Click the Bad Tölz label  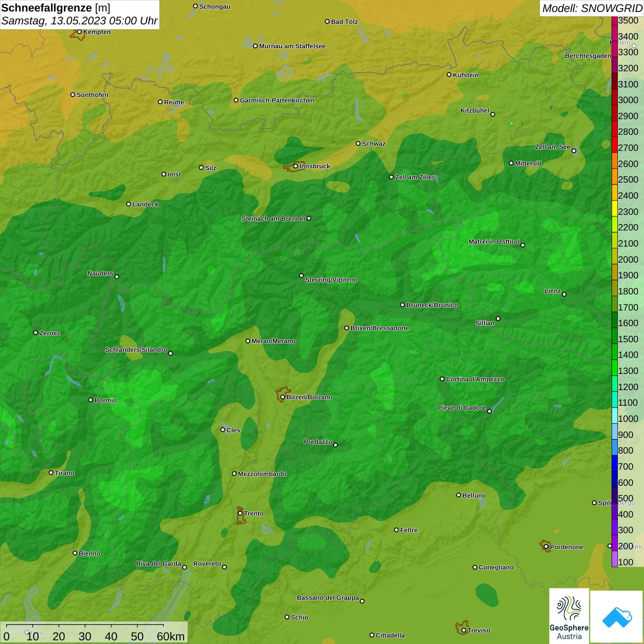pyautogui.click(x=344, y=22)
